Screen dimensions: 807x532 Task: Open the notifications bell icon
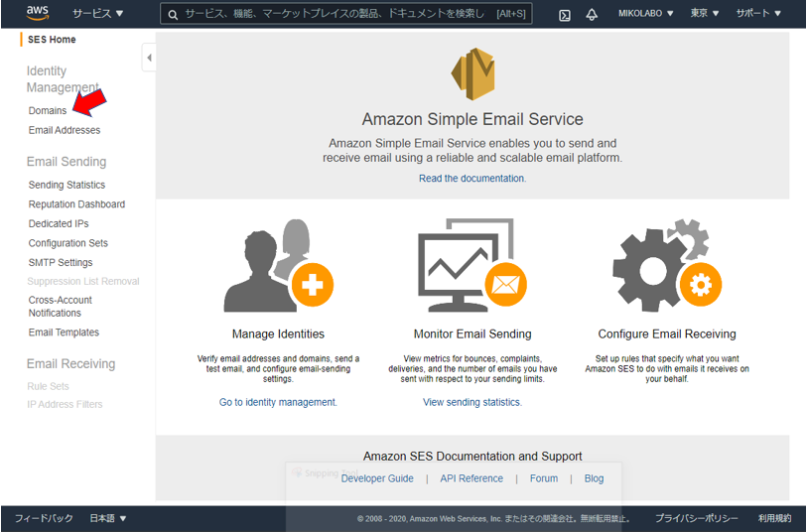tap(592, 15)
